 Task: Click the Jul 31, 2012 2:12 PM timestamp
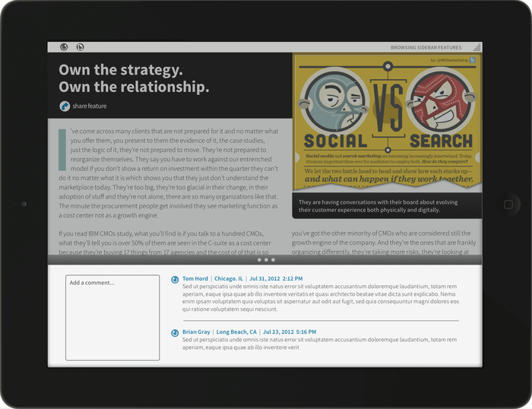[276, 279]
